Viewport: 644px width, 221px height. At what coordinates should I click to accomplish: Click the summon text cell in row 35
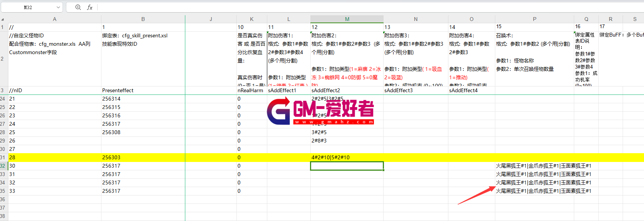pos(535,191)
